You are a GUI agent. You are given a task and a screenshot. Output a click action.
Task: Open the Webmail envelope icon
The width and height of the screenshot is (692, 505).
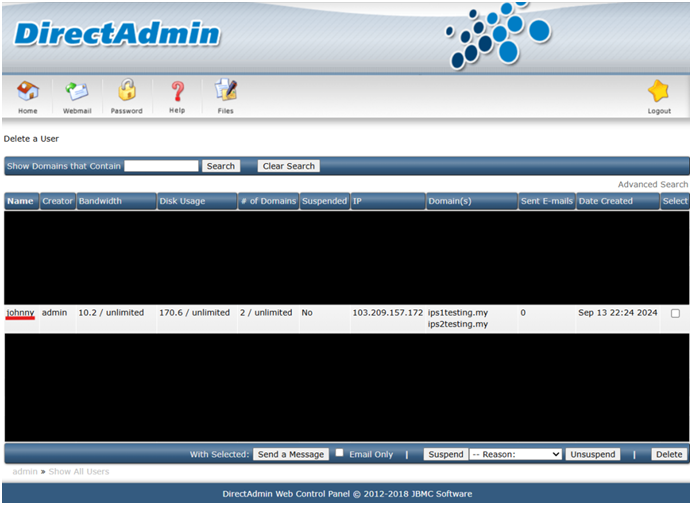click(x=77, y=92)
